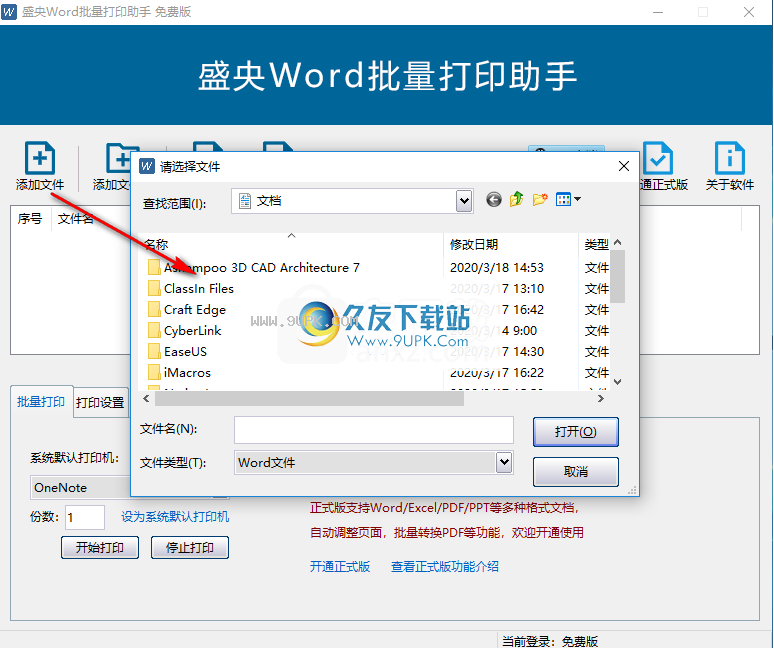Select the ClassIn Files folder
The image size is (774, 648).
click(x=198, y=289)
